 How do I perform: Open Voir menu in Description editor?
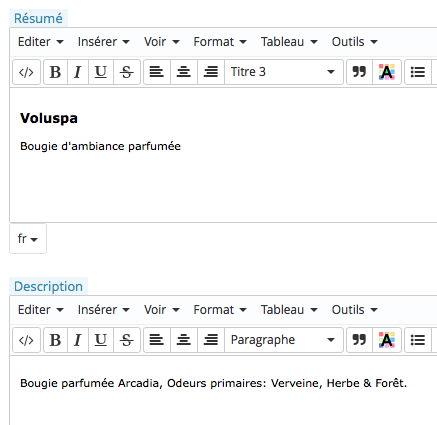tap(162, 310)
